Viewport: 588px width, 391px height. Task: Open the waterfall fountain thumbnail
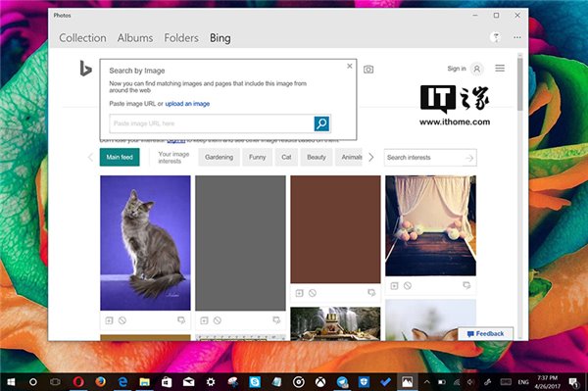[x=335, y=323]
